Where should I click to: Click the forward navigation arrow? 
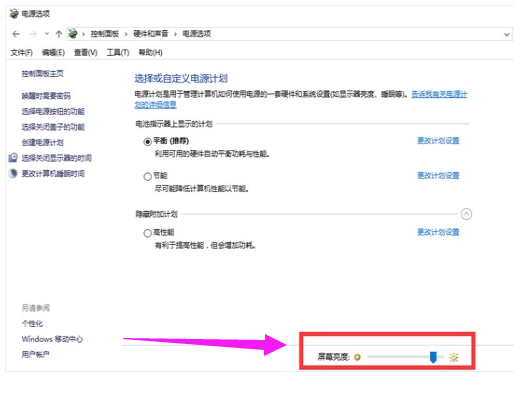tap(33, 34)
